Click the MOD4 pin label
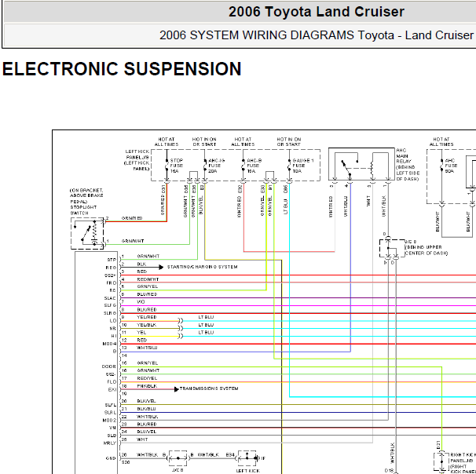Screen dimensions: 476x474 coord(109,344)
